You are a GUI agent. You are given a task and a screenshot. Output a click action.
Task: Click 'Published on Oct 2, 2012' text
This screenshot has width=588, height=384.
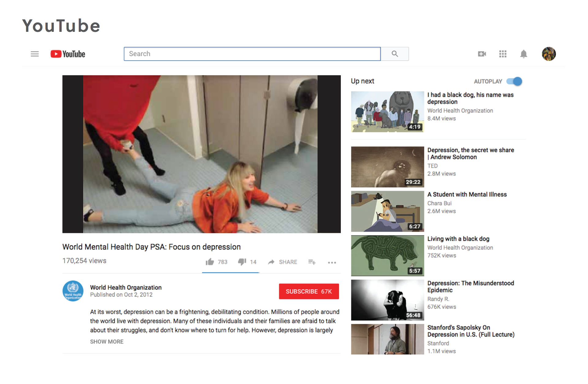121,295
